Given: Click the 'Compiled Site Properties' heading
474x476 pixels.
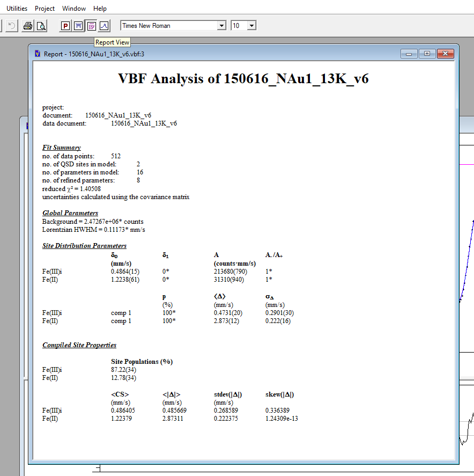Looking at the screenshot, I should (79, 345).
